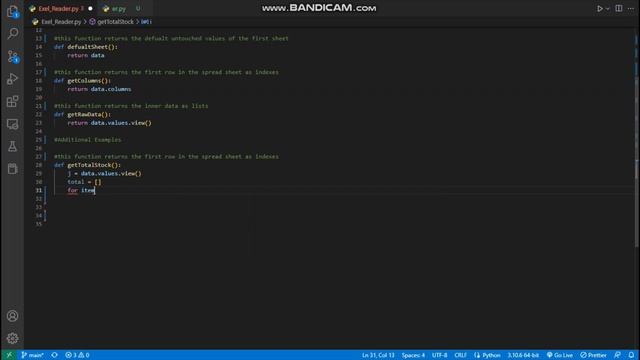Run the Python file with play button
This screenshot has width=640, height=360.
pyautogui.click(x=600, y=9)
